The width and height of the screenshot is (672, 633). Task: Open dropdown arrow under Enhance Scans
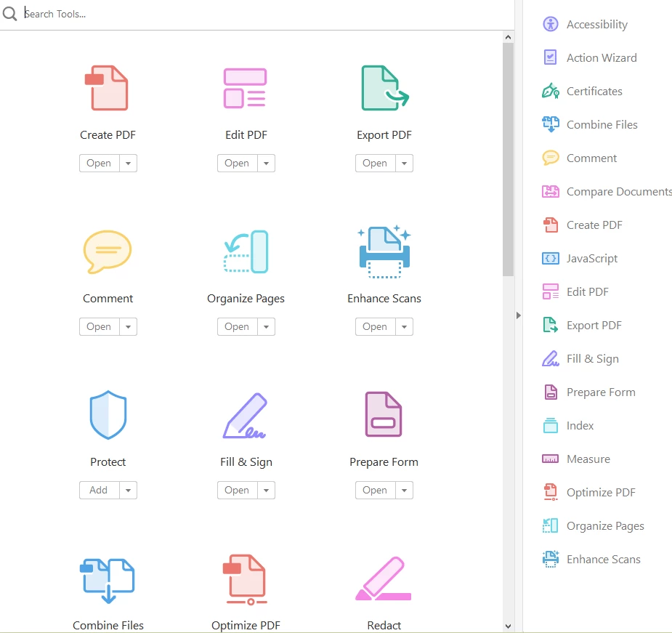[x=404, y=327]
